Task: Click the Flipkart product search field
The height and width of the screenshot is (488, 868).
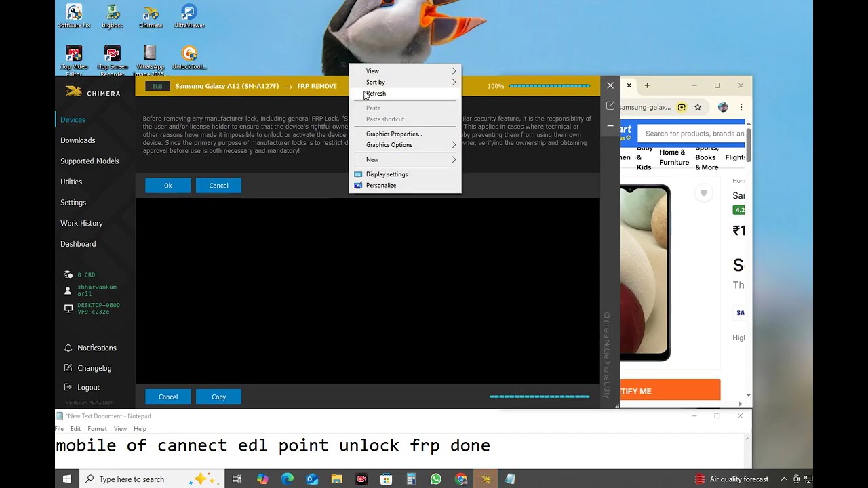Action: point(692,134)
